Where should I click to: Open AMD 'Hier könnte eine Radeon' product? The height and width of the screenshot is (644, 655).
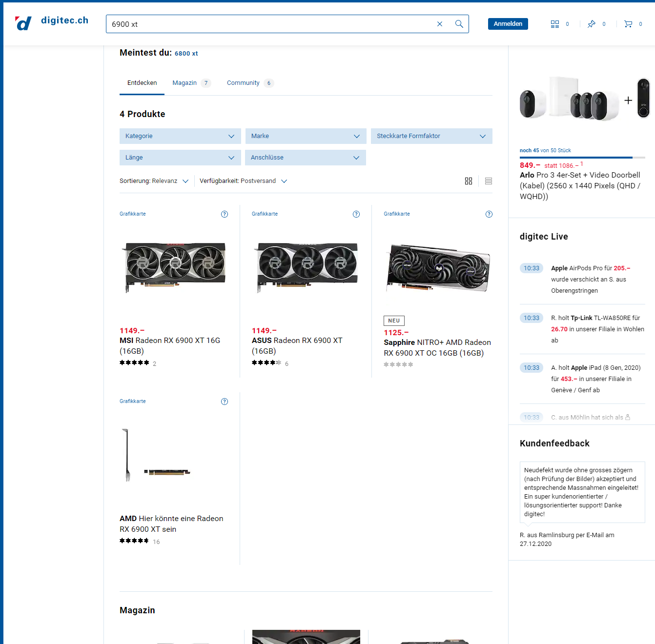(x=171, y=524)
